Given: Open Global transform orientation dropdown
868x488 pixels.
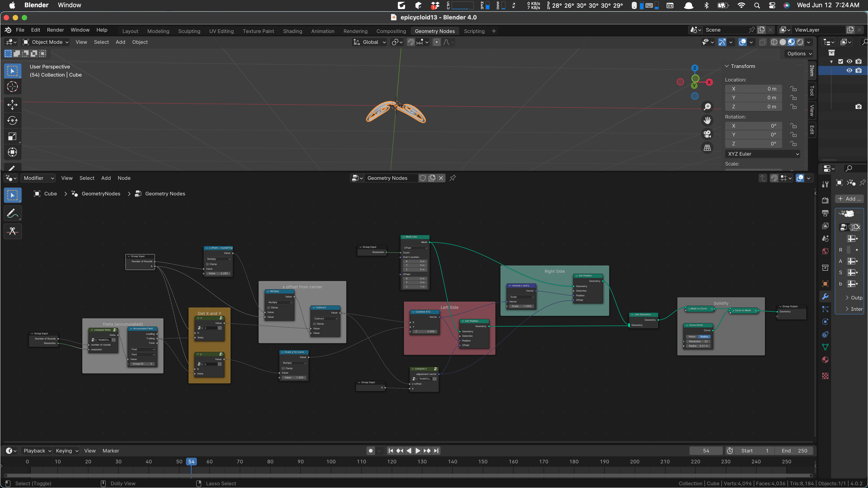Looking at the screenshot, I should coord(370,42).
